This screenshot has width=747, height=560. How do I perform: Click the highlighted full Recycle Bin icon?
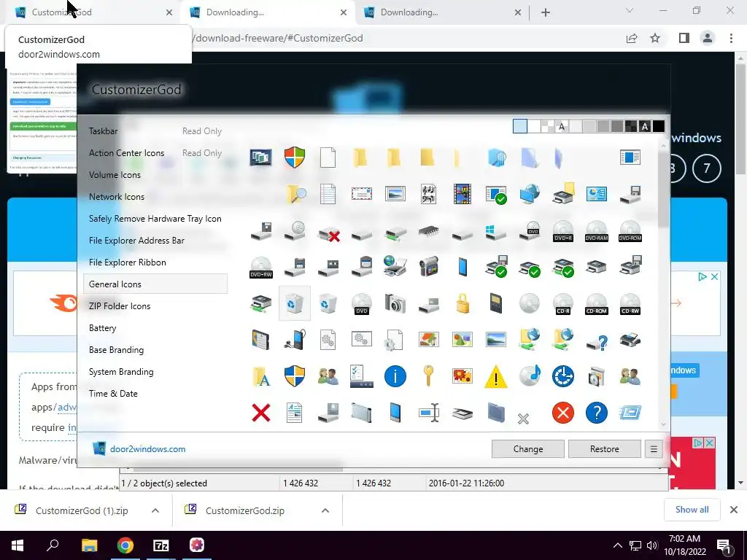[x=295, y=303]
